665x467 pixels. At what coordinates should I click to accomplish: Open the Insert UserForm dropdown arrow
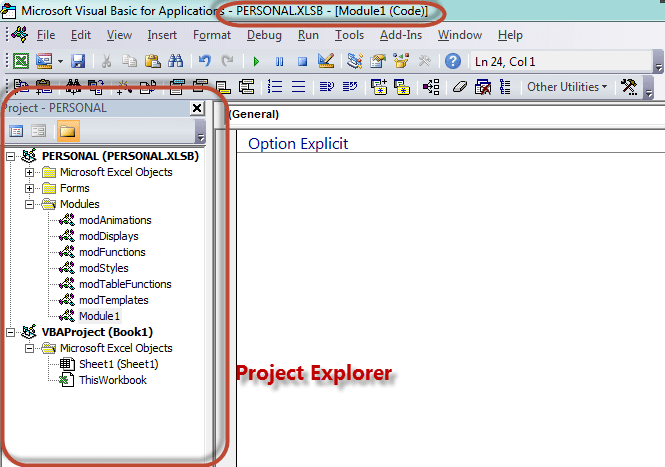click(x=60, y=62)
